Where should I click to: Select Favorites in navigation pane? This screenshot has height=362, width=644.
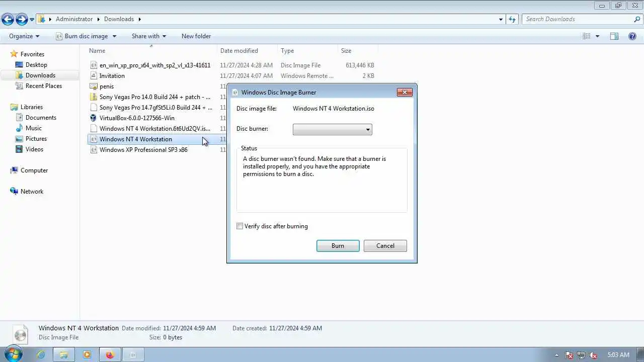point(32,54)
